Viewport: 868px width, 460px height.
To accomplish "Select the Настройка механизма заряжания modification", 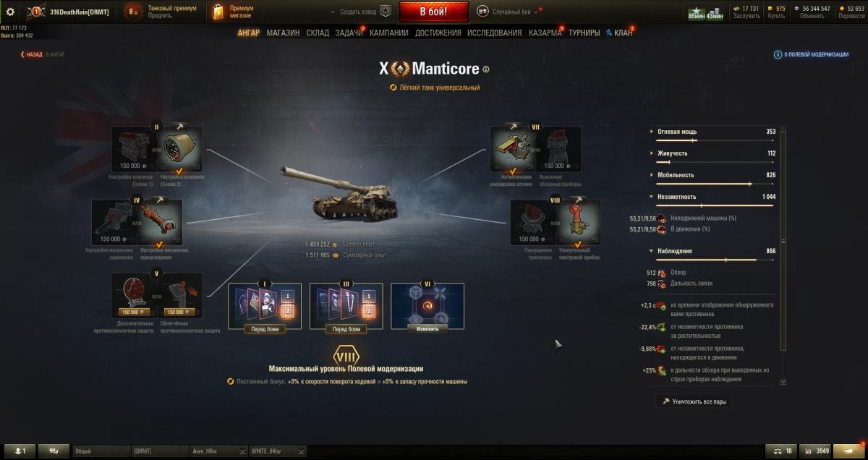I will point(114,222).
